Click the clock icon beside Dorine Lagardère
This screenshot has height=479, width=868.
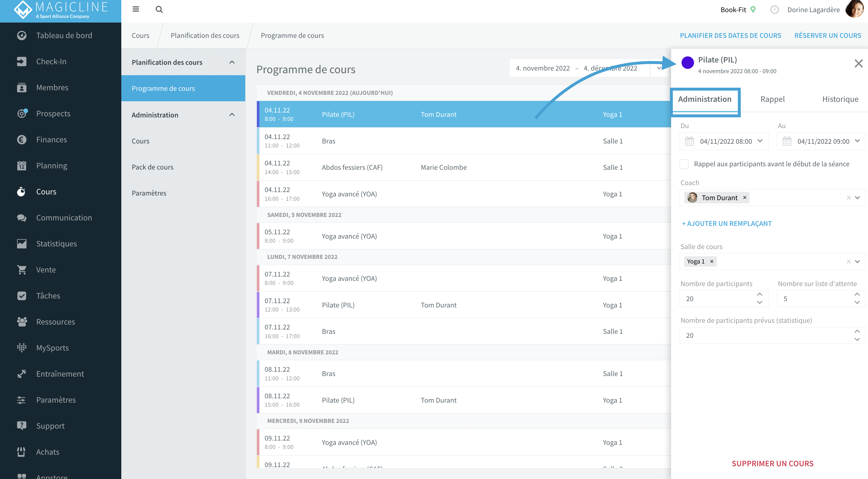(774, 10)
